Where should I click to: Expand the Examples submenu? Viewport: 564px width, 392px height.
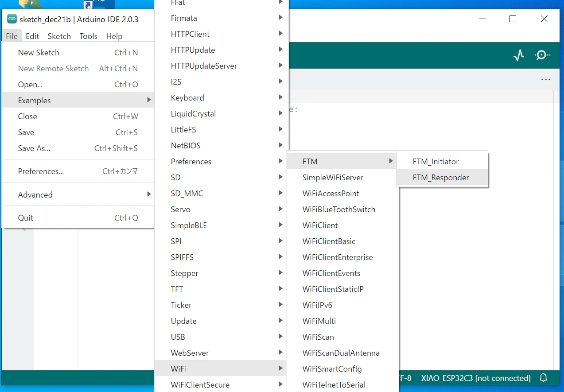coord(78,101)
